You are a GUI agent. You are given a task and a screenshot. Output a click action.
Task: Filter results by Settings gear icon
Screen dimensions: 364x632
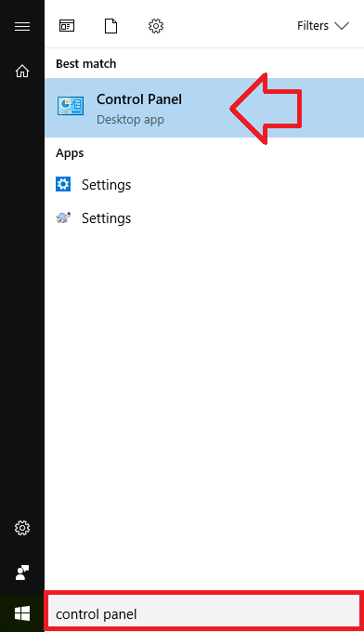click(156, 26)
